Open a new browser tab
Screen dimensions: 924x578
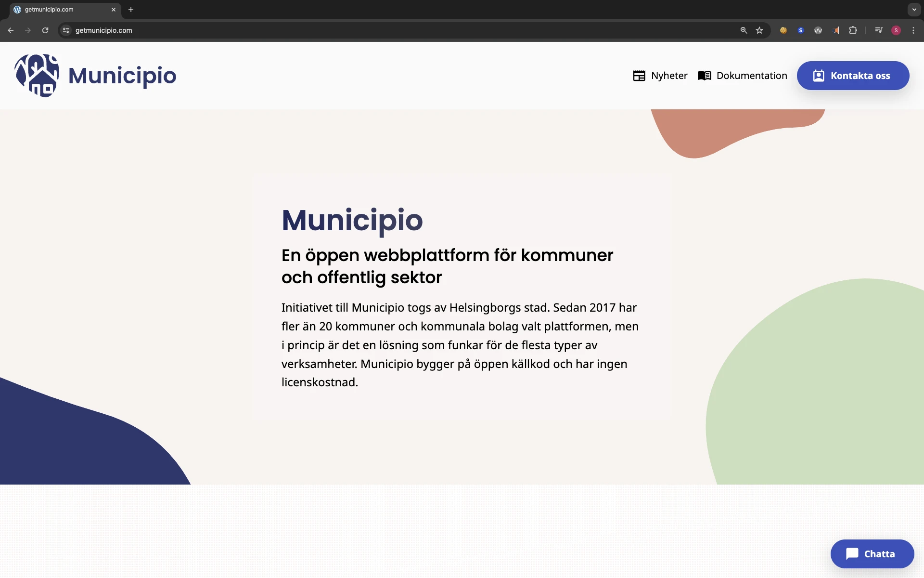click(x=131, y=10)
